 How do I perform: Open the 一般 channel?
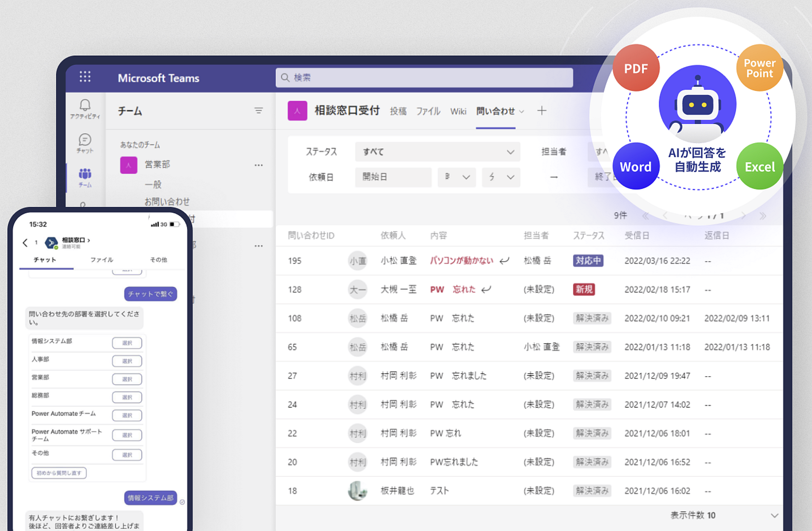point(153,184)
